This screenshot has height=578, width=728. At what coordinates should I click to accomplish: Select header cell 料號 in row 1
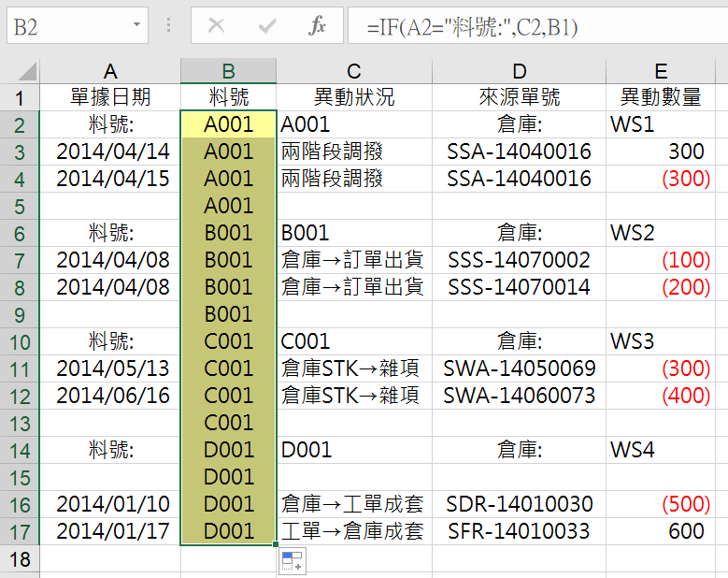point(228,97)
